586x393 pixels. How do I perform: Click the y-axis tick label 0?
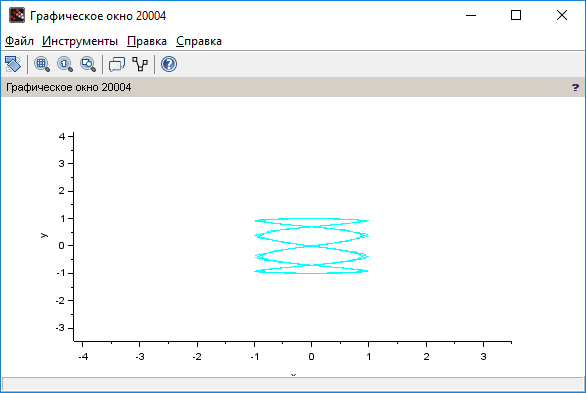point(62,246)
